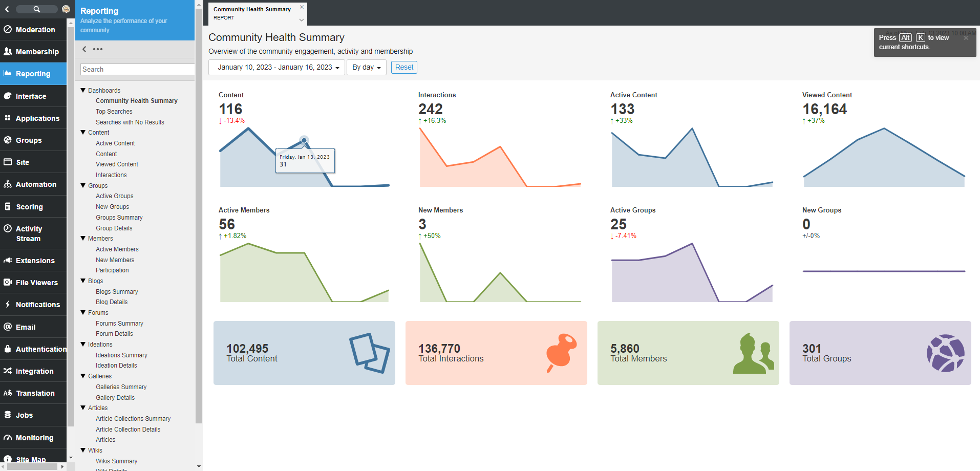Click the Total Content tile
Viewport: 980px width, 471px height.
point(304,353)
